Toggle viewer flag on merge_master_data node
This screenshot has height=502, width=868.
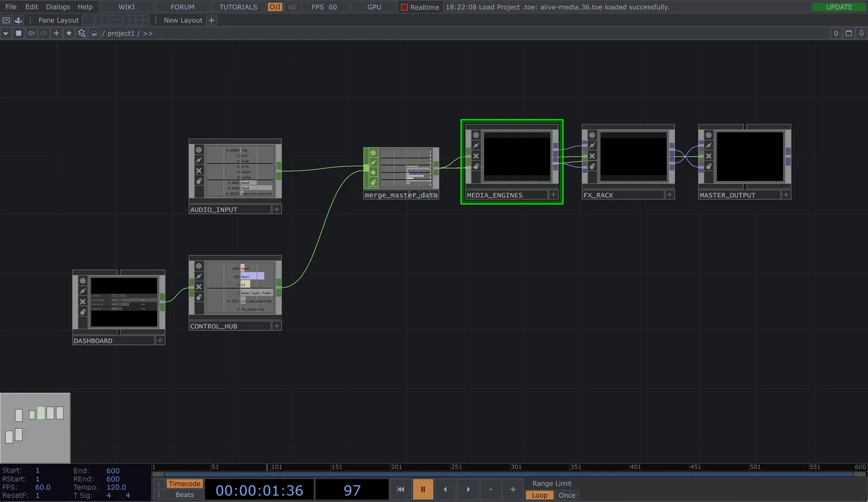click(373, 153)
